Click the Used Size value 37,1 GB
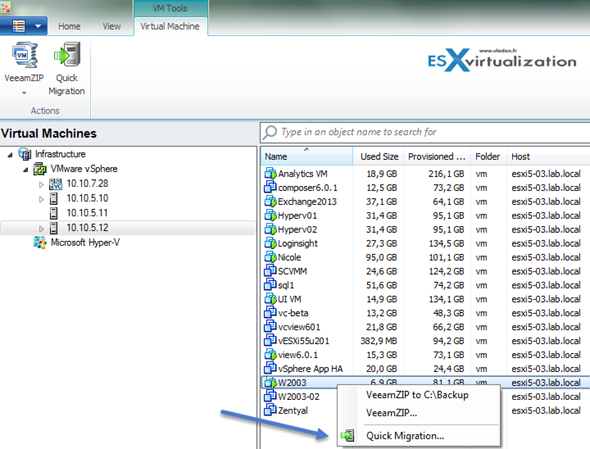 pos(381,202)
